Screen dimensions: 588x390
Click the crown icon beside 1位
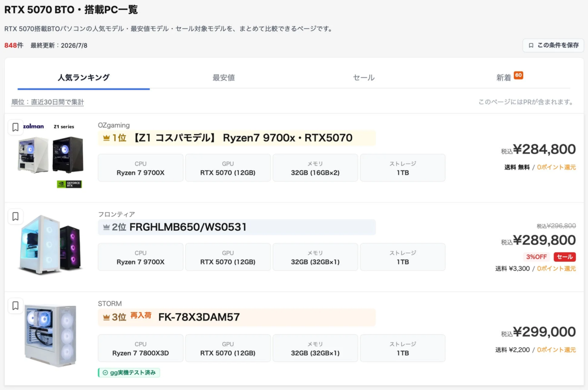pyautogui.click(x=106, y=138)
